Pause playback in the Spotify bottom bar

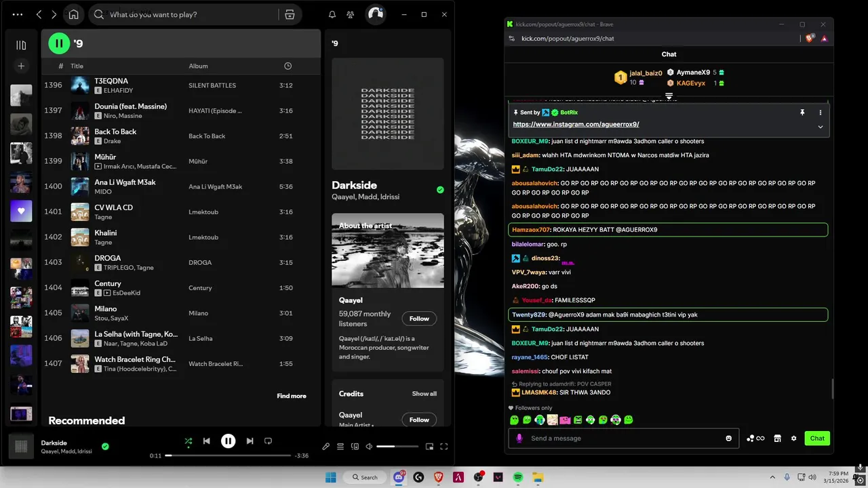click(x=228, y=441)
